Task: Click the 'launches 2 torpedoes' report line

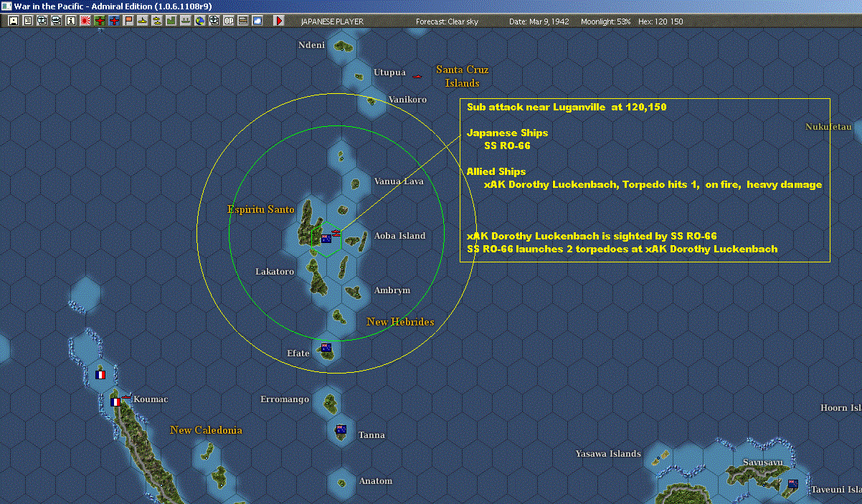Action: tap(622, 249)
